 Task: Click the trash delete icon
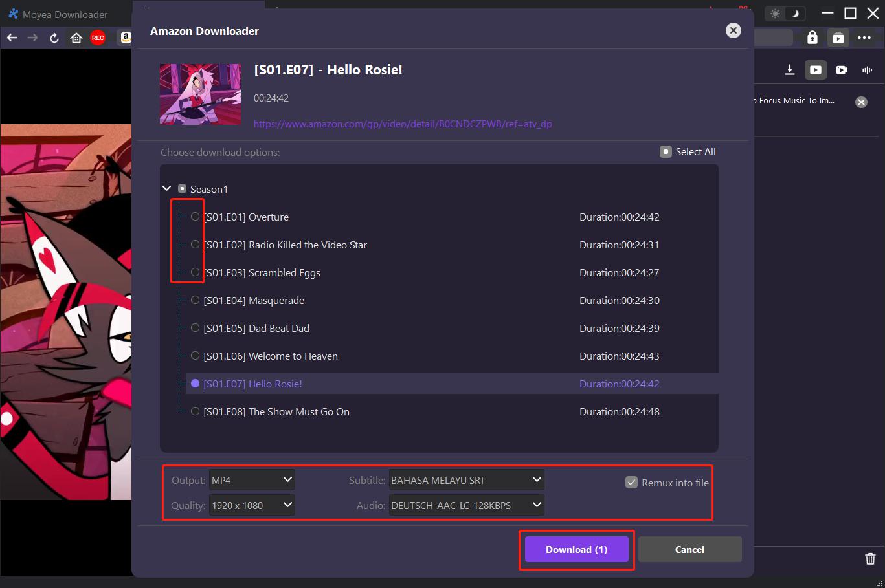tap(870, 558)
